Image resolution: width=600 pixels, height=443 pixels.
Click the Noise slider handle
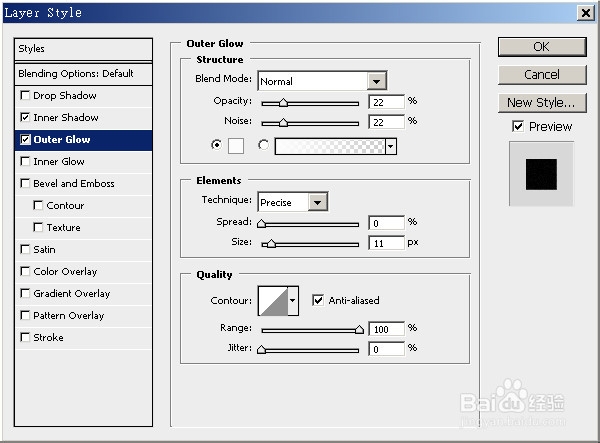(x=283, y=122)
